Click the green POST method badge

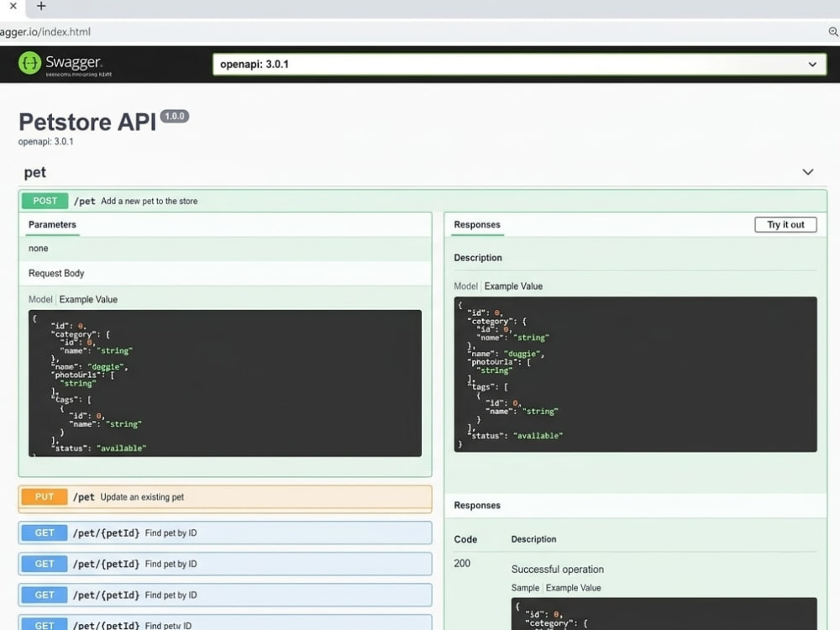(45, 201)
